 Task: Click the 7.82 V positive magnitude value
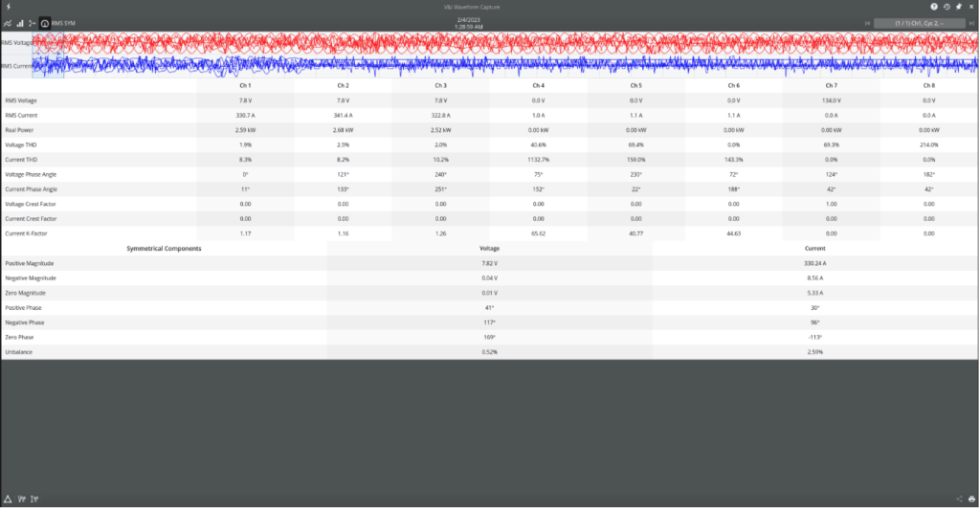489,264
